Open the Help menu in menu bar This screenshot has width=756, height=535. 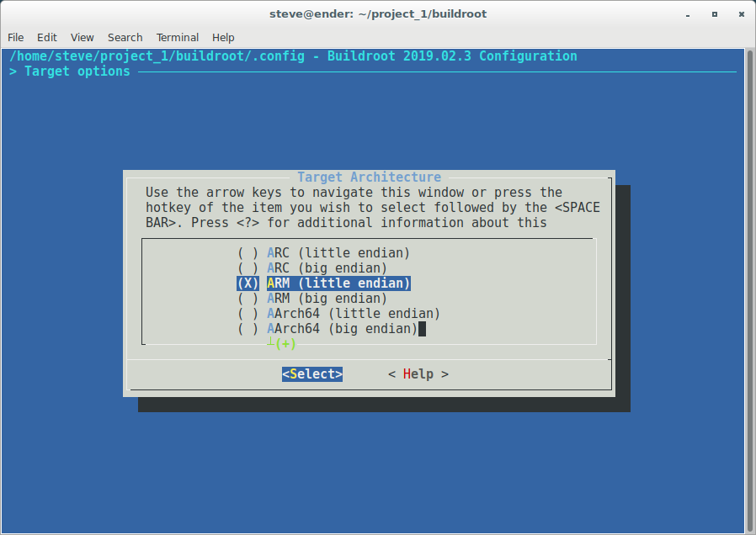pyautogui.click(x=223, y=37)
